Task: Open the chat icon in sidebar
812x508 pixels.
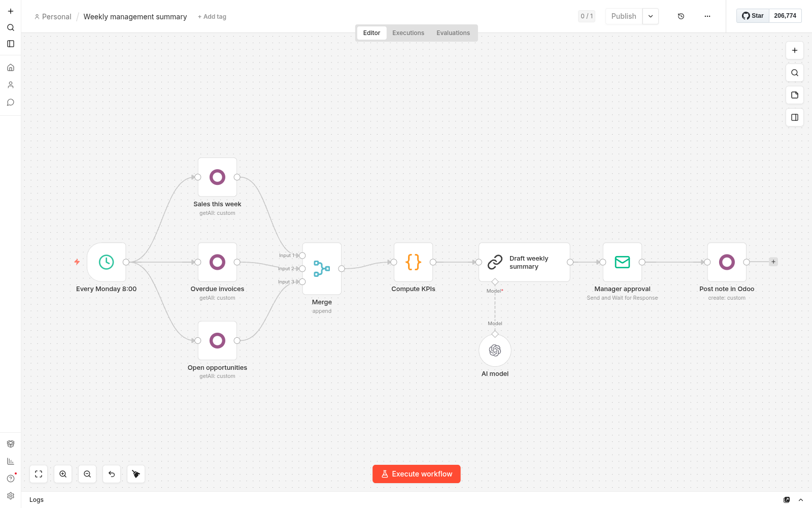Action: [11, 102]
